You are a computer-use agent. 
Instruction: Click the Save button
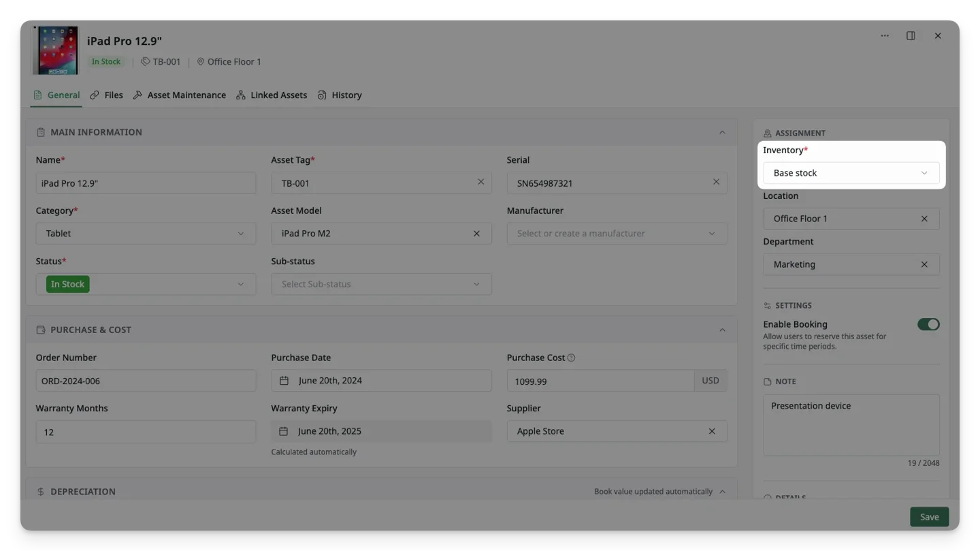(x=929, y=517)
